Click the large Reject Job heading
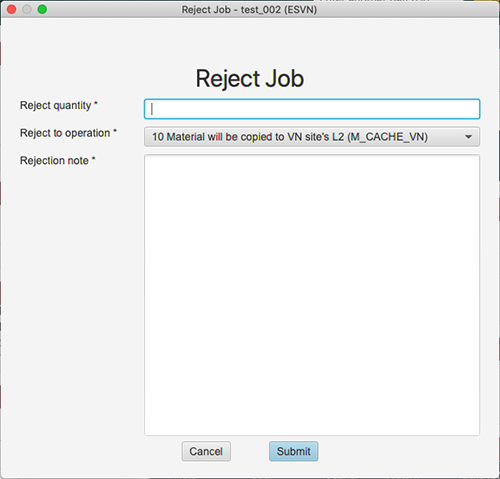500x479 pixels. [250, 79]
